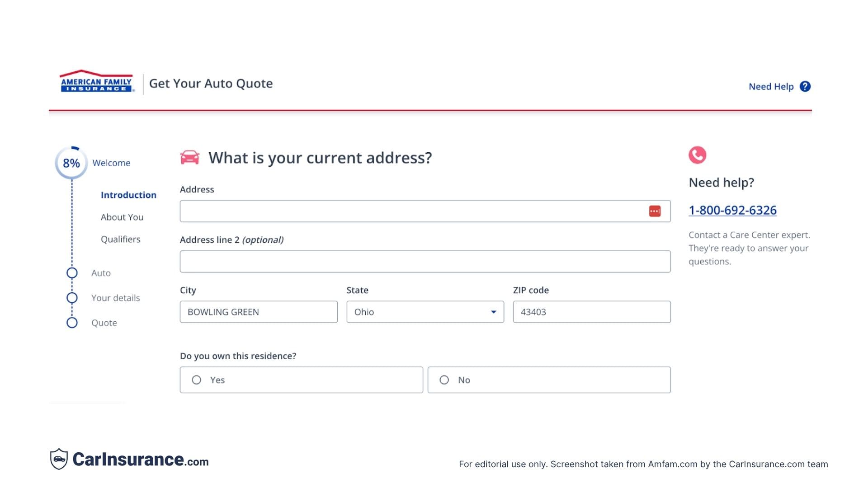868x488 pixels.
Task: Call the 1-800-692-6326 help number link
Action: click(732, 210)
